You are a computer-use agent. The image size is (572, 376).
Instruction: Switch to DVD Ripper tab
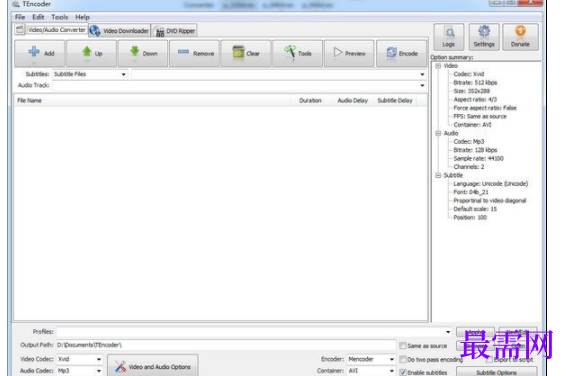[175, 31]
